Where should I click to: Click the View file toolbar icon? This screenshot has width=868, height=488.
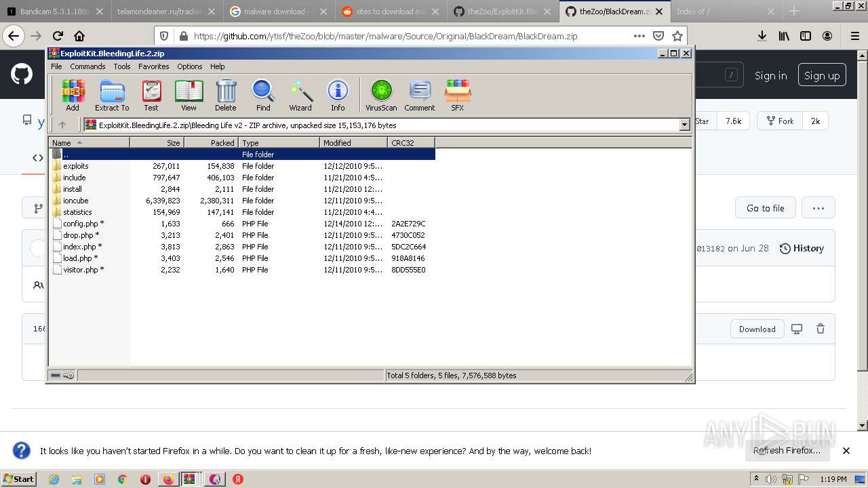pyautogui.click(x=189, y=95)
